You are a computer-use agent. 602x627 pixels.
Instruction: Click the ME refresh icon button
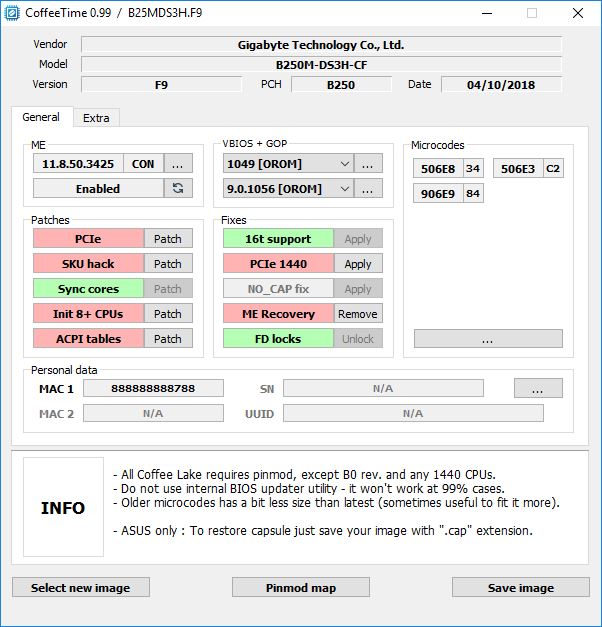[x=178, y=188]
